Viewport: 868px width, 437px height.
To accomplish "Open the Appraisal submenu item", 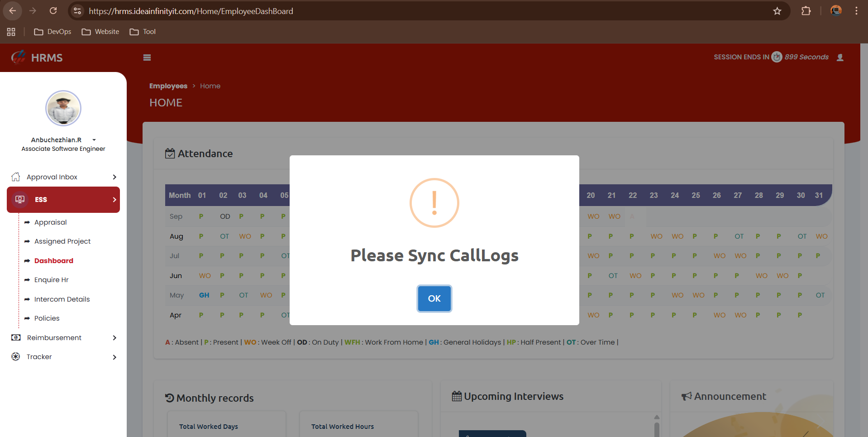I will (x=50, y=222).
